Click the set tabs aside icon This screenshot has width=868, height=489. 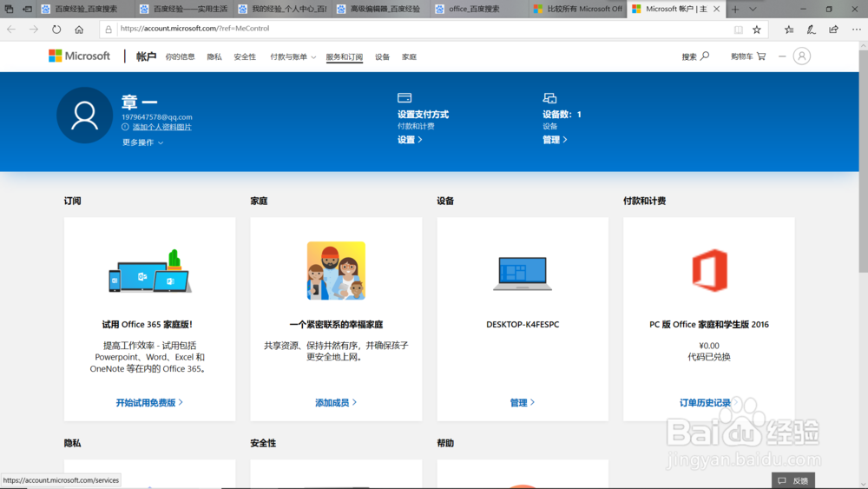tap(27, 9)
